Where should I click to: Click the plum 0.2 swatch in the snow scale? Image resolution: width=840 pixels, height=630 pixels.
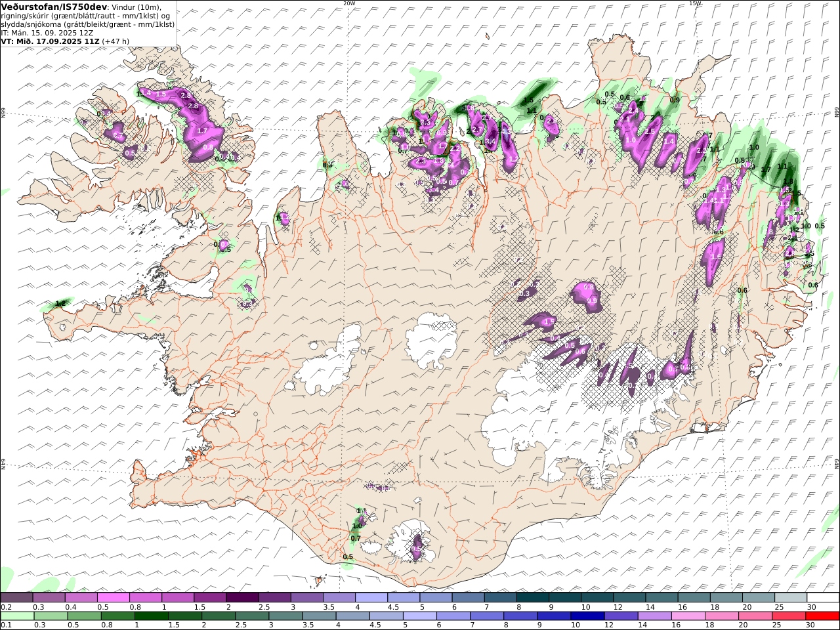pyautogui.click(x=17, y=598)
